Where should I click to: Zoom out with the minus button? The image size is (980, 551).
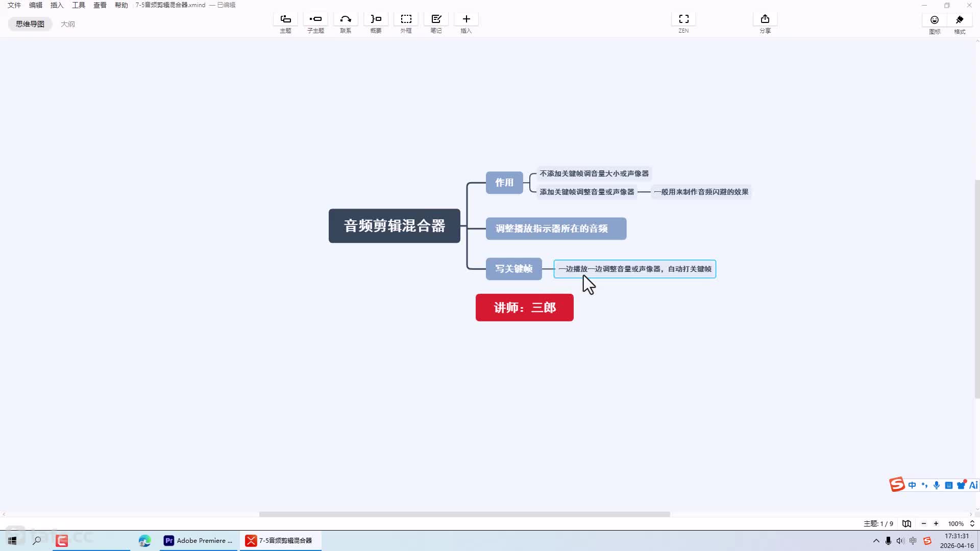point(923,523)
